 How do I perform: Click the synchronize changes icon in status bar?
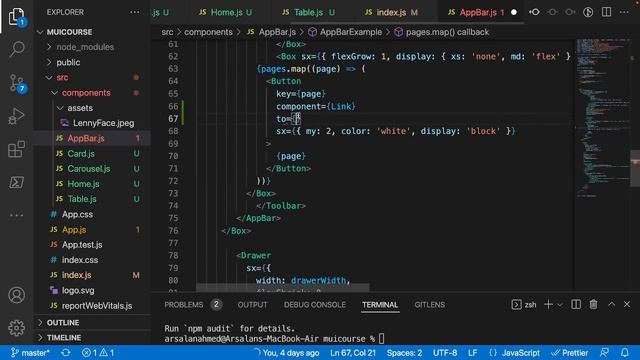(x=66, y=353)
